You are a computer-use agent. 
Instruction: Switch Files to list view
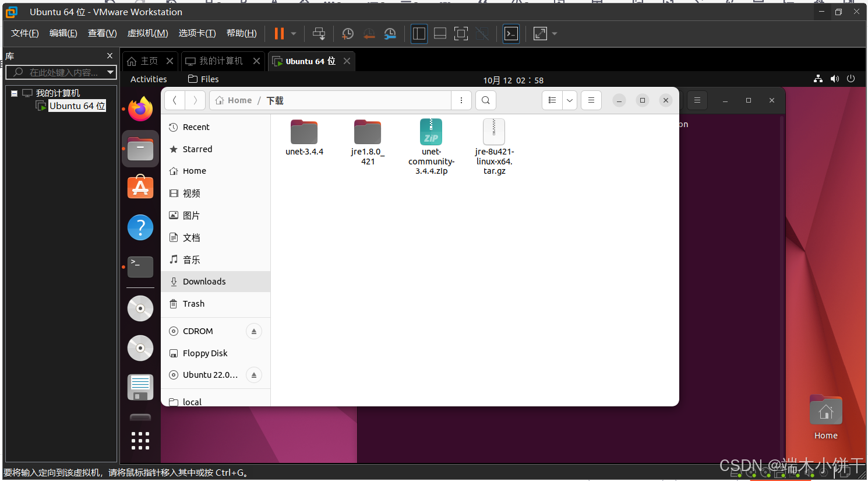coord(552,100)
